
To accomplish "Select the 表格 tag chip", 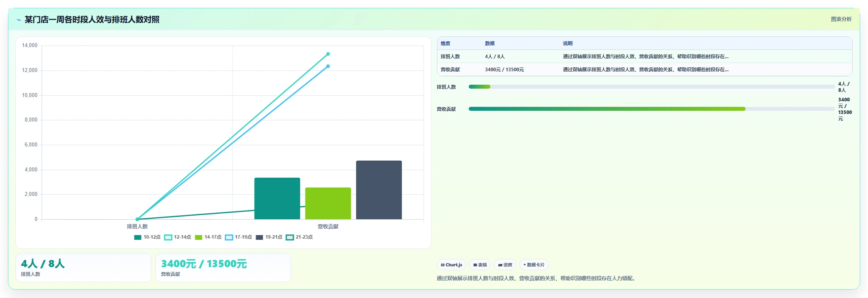I will click(x=480, y=265).
